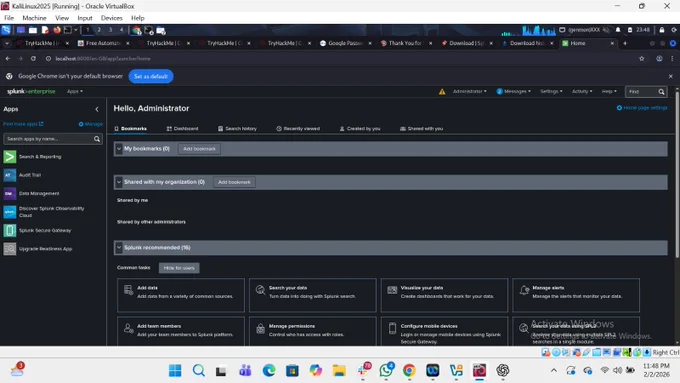Switch to the Google Password browser tab

point(345,43)
